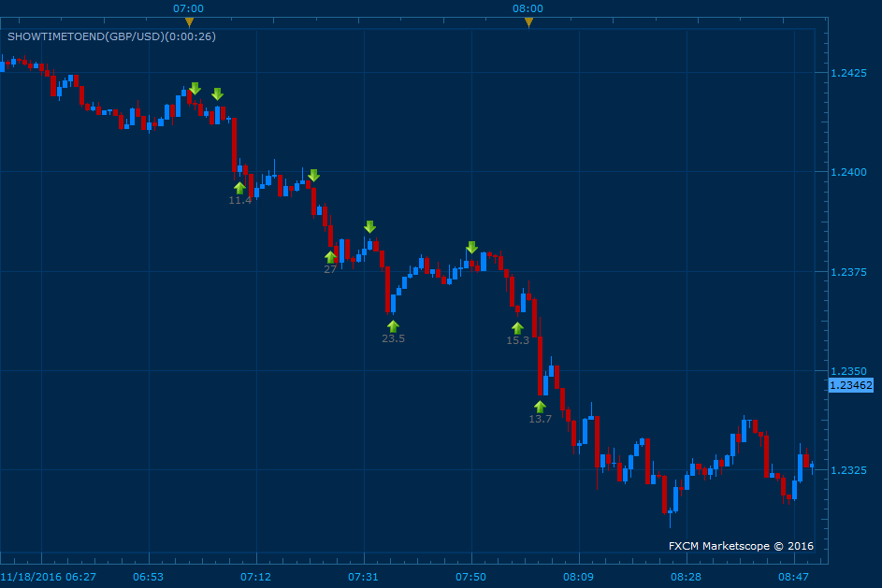Click the 11.4 value under the arrow
Image resolution: width=882 pixels, height=588 pixels.
click(240, 200)
